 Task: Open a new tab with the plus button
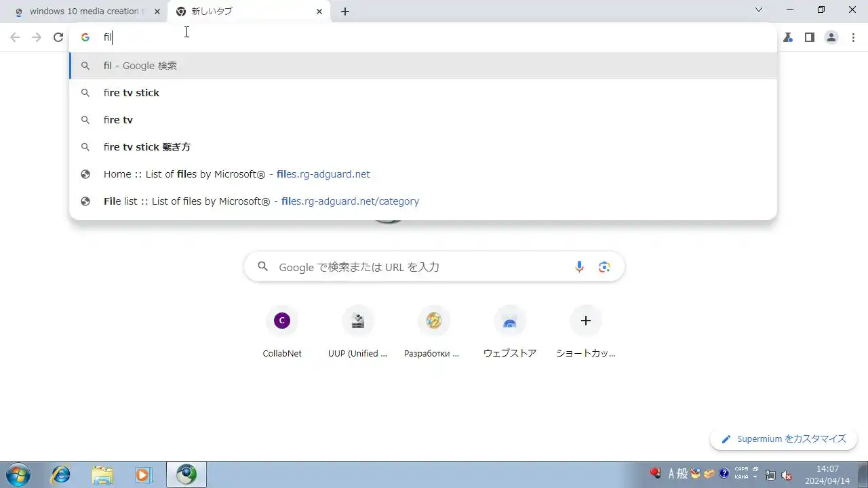pyautogui.click(x=345, y=12)
